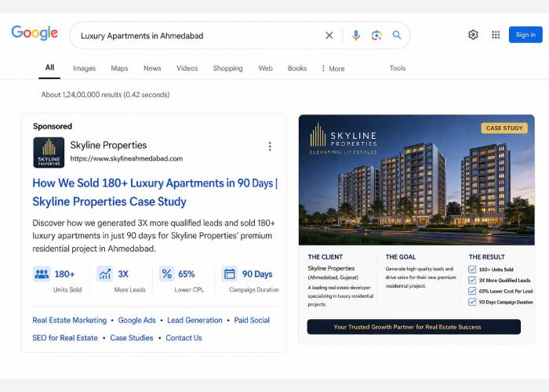Click the Campaign Duration calendar icon
This screenshot has width=549, height=392.
click(x=230, y=274)
